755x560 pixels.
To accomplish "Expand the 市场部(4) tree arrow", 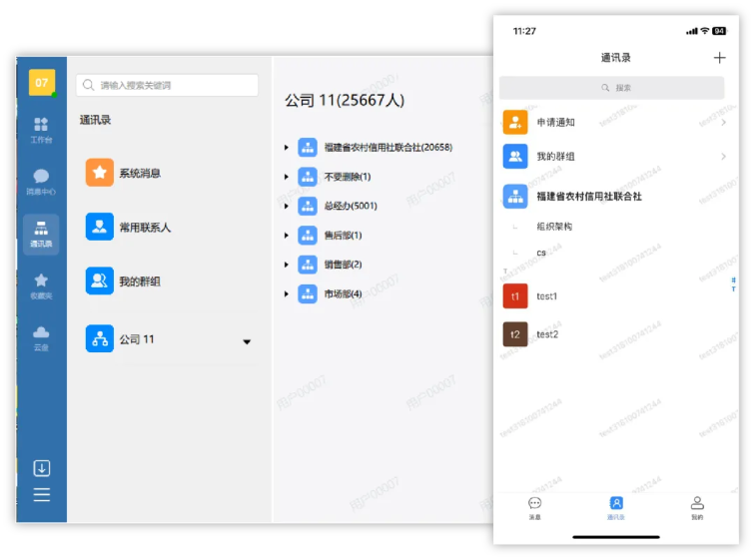I will point(286,294).
